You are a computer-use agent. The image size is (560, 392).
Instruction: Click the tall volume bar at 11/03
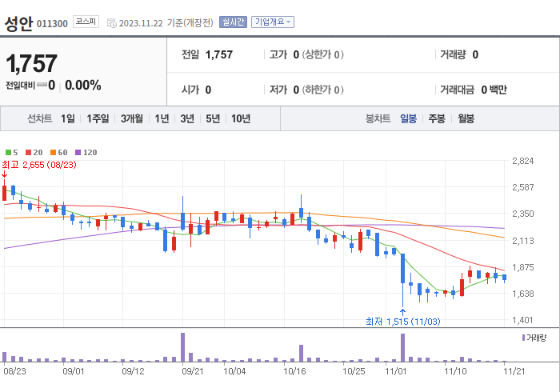403,348
